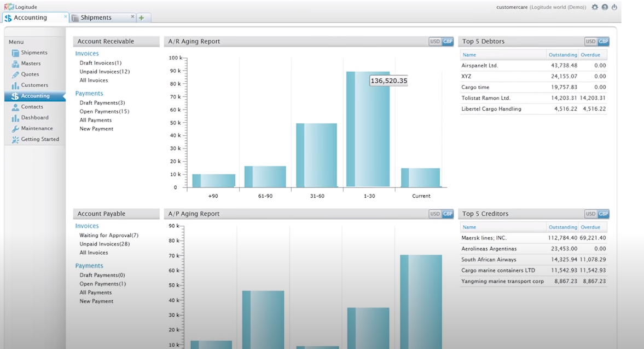644x349 pixels.
Task: Sort Top 5 Debtors by Outstanding column
Action: (562, 55)
